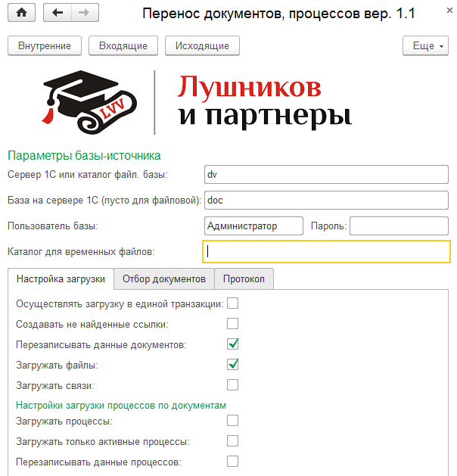Open the Отбор документов tab

[164, 279]
